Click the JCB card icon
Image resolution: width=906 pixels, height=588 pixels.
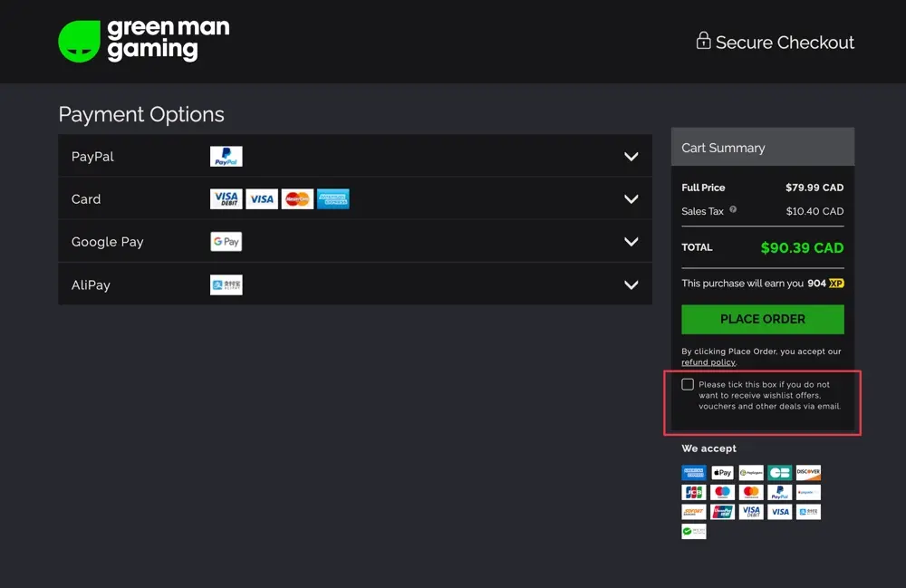click(x=693, y=493)
